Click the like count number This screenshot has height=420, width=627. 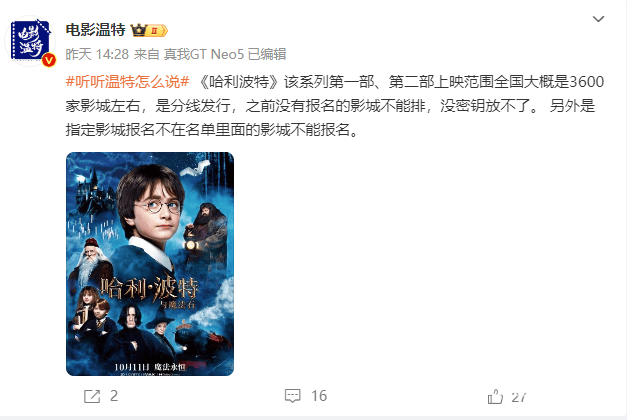tap(519, 397)
